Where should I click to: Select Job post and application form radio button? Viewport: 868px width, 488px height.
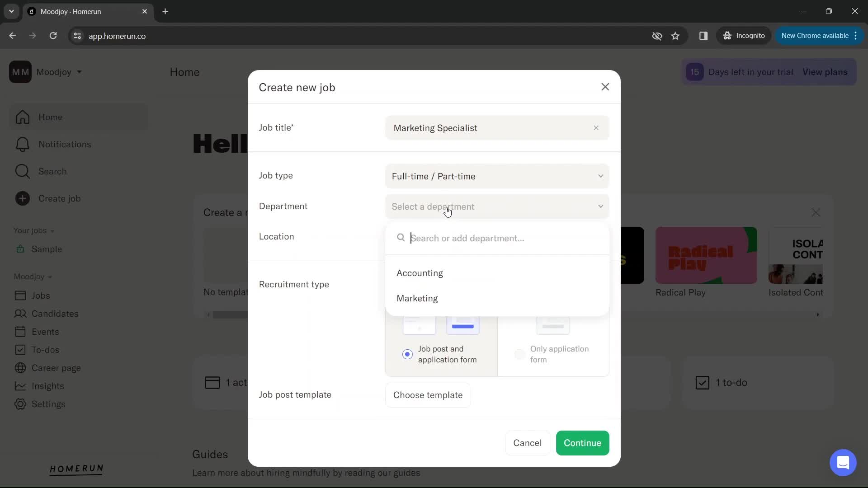click(x=407, y=355)
